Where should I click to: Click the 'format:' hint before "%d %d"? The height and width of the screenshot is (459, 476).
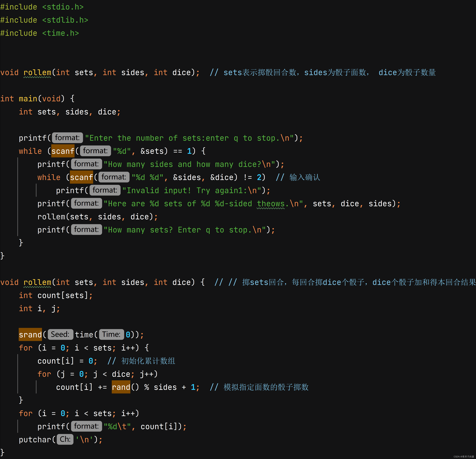pyautogui.click(x=114, y=177)
